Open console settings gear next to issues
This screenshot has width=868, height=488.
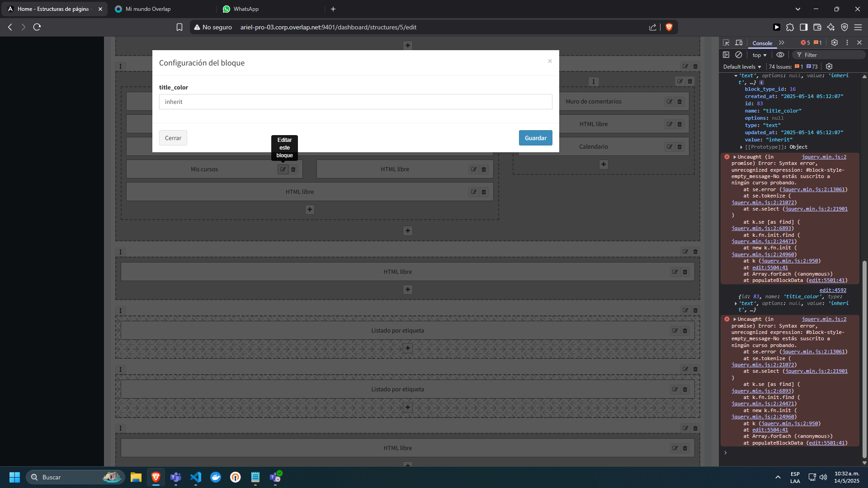(x=829, y=66)
